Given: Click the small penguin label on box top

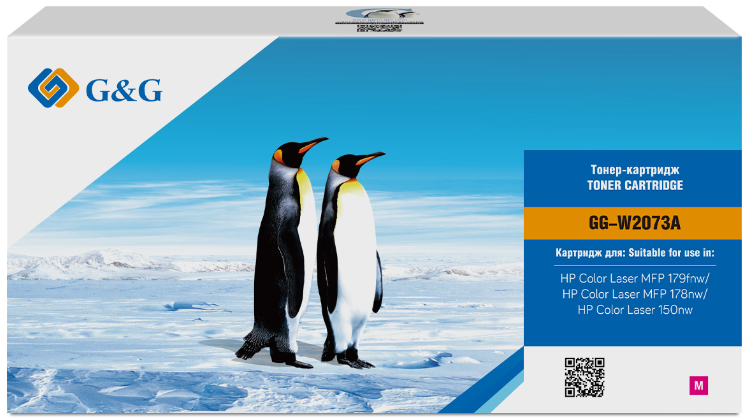Looking at the screenshot, I should coord(379,14).
